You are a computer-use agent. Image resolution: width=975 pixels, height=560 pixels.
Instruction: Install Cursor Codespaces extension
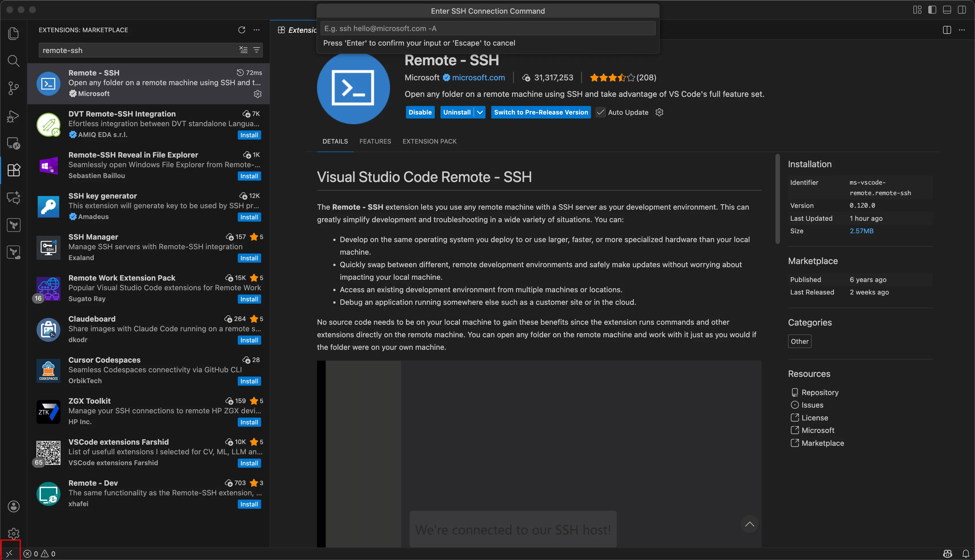click(x=249, y=381)
